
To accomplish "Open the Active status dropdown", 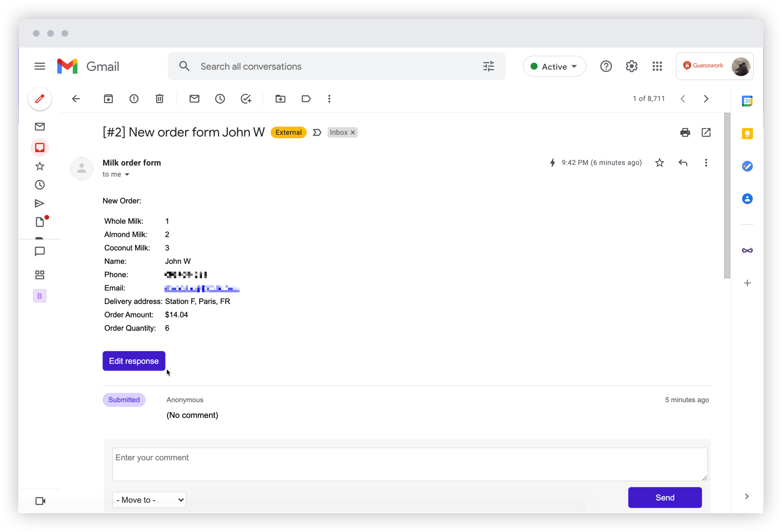I will point(554,66).
